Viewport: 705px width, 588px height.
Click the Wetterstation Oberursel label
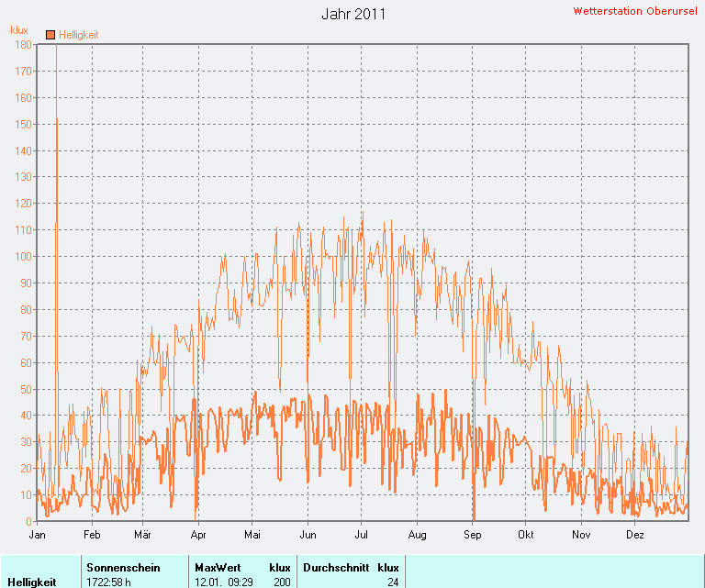tap(635, 11)
